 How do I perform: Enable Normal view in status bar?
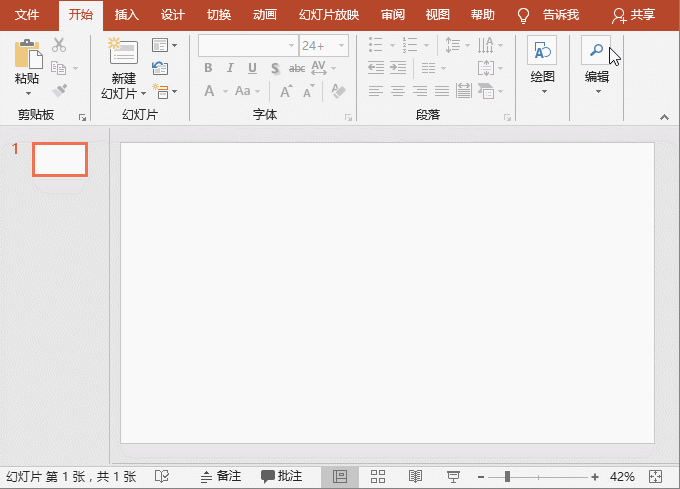(340, 476)
